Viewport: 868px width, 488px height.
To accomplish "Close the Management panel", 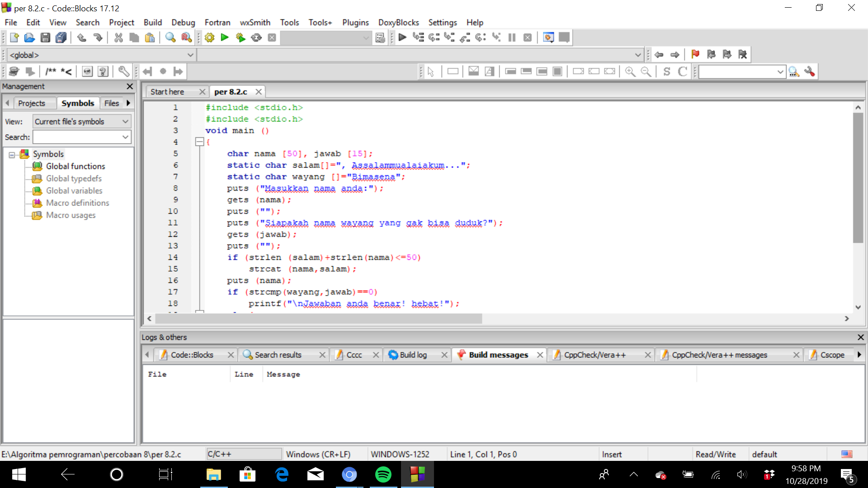I will tap(130, 86).
